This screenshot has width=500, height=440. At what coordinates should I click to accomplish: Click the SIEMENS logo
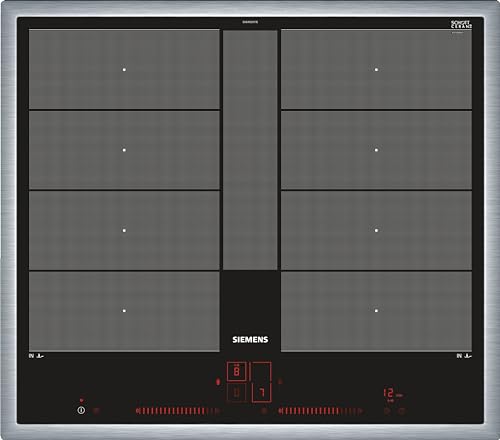pos(250,339)
